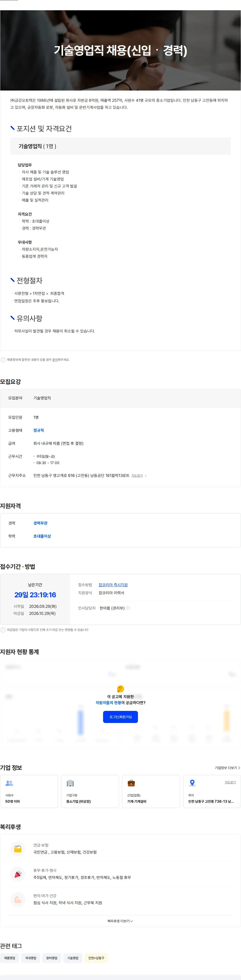The height and width of the screenshot is (980, 241).
Task: Click the 동종업계 경력자 preference line
Action: [x=35, y=257]
